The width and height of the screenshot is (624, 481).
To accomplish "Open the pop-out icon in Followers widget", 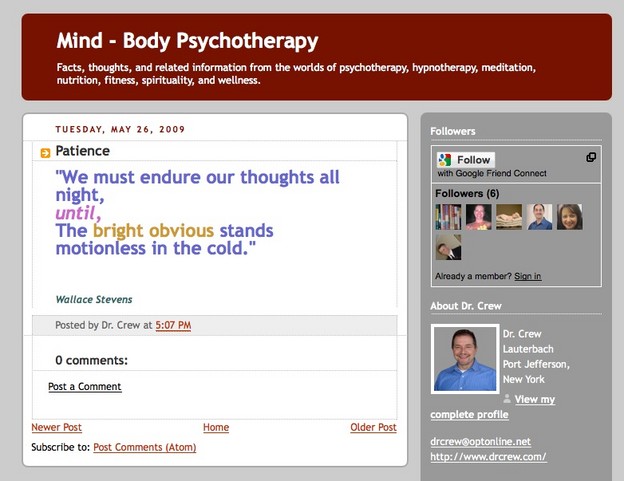I will [x=591, y=157].
